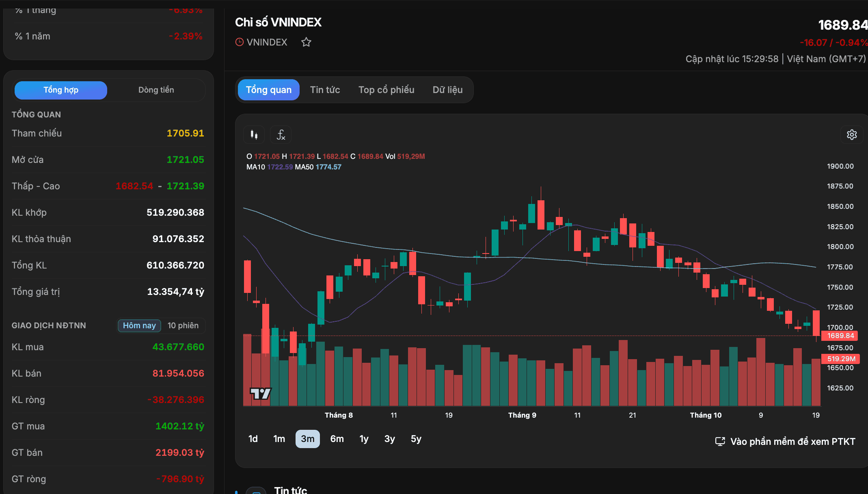The image size is (868, 494).
Task: Add VNINDEX to favorites star
Action: click(306, 42)
